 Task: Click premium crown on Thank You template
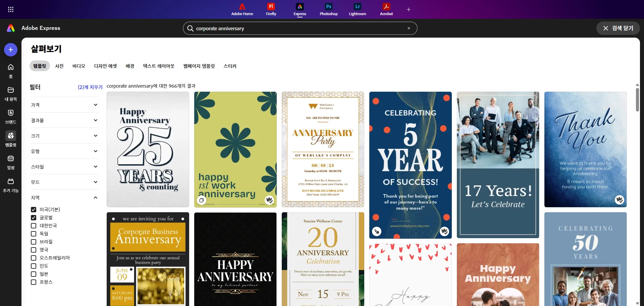pyautogui.click(x=620, y=200)
